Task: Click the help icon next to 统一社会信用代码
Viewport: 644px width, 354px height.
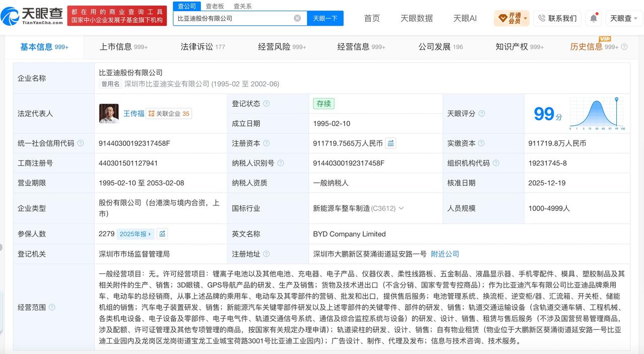Action: point(80,144)
